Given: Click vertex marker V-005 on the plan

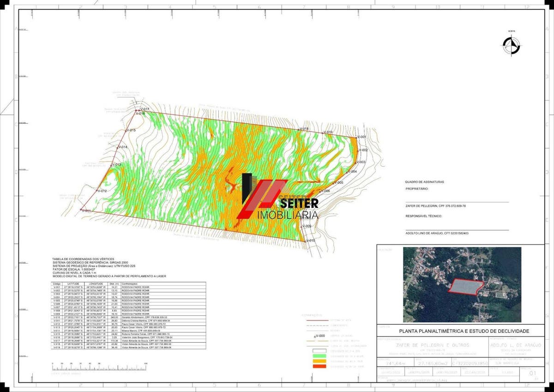Looking at the screenshot, I should 338,182.
